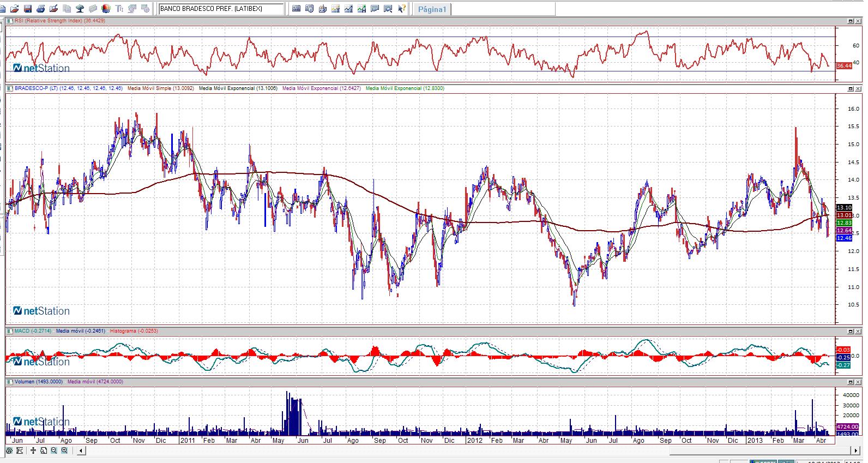Click the grayed monitor toolbar icon
Image resolution: width=868 pixels, height=463 pixels.
[132, 9]
